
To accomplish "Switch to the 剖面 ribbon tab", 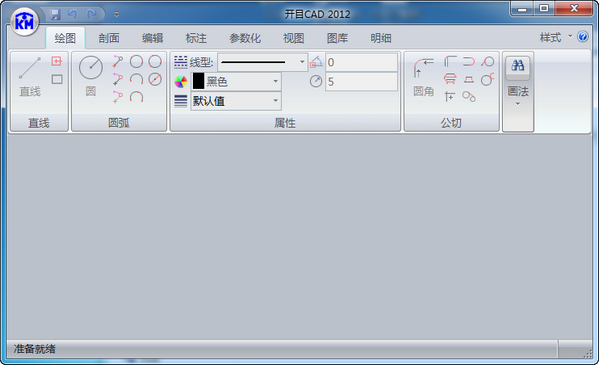I will [x=109, y=38].
